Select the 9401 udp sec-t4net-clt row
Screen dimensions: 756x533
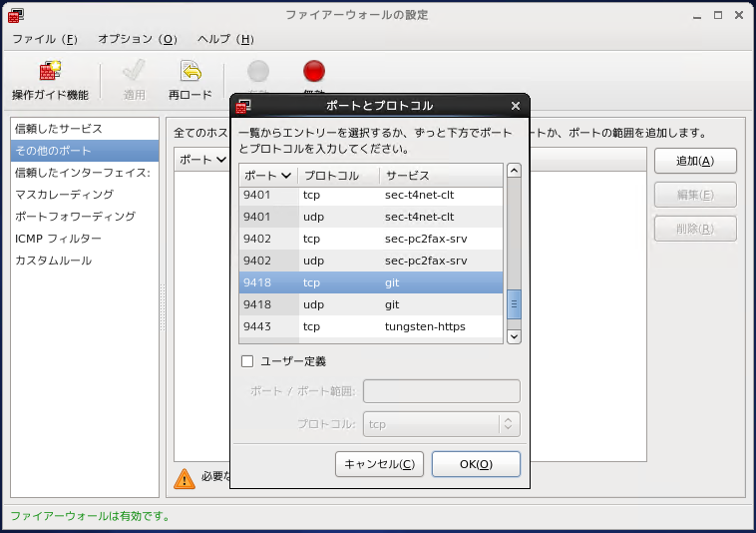pos(371,217)
